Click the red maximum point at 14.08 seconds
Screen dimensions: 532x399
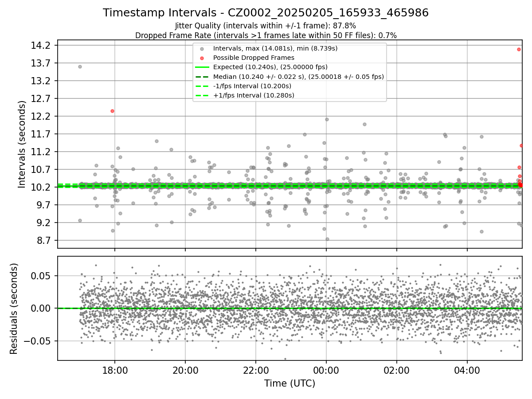(519, 49)
